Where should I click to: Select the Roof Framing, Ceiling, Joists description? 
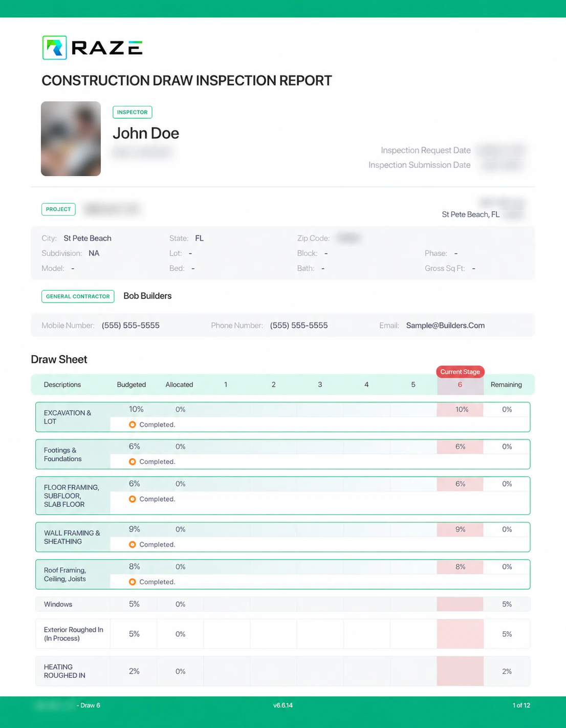[x=65, y=574]
